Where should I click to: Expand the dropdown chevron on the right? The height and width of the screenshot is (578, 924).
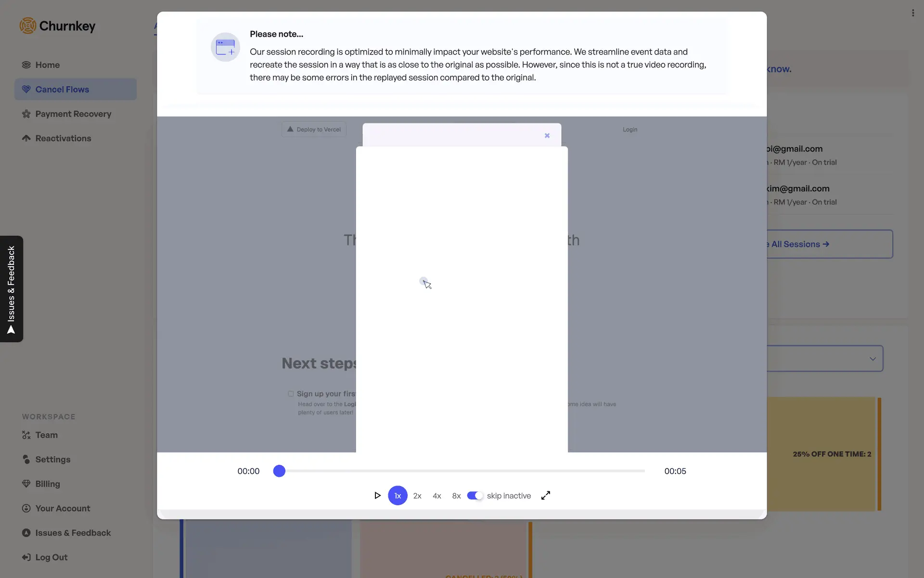pos(873,359)
